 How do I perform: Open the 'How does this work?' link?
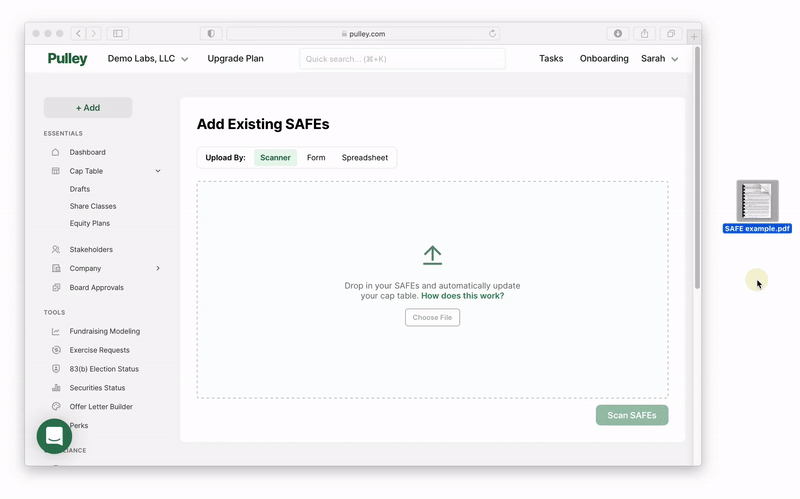click(462, 296)
